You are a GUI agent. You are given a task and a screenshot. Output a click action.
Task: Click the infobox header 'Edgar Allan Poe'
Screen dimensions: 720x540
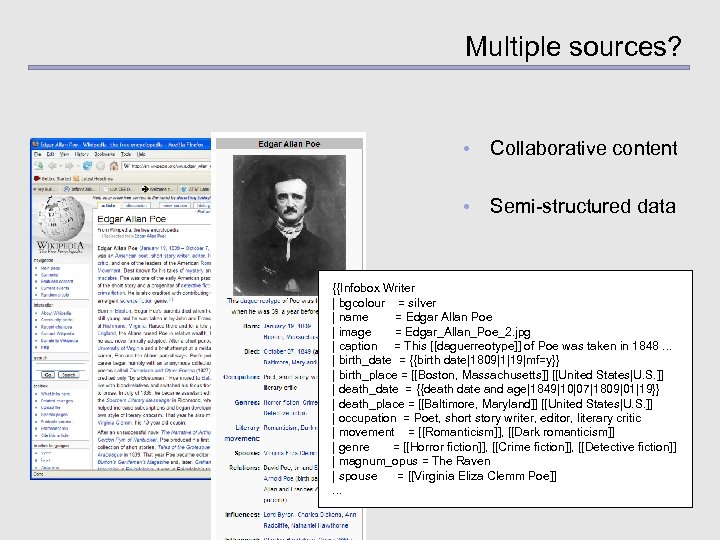coord(289,144)
